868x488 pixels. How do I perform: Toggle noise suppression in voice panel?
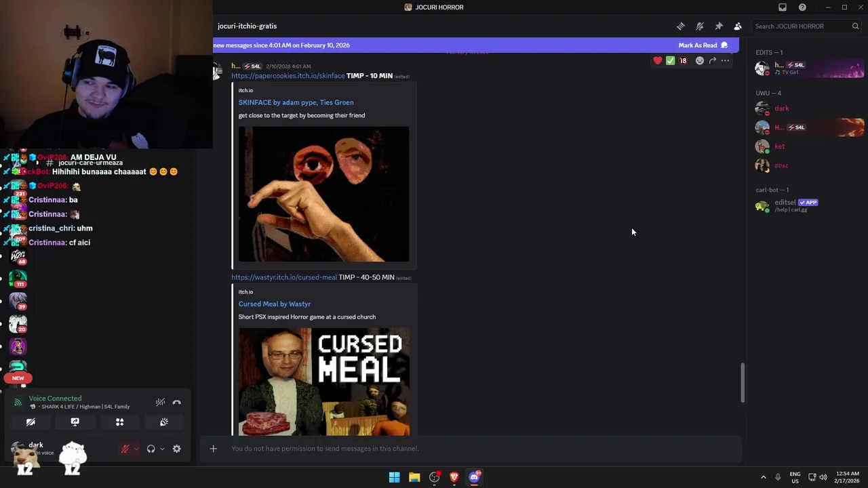(x=160, y=403)
